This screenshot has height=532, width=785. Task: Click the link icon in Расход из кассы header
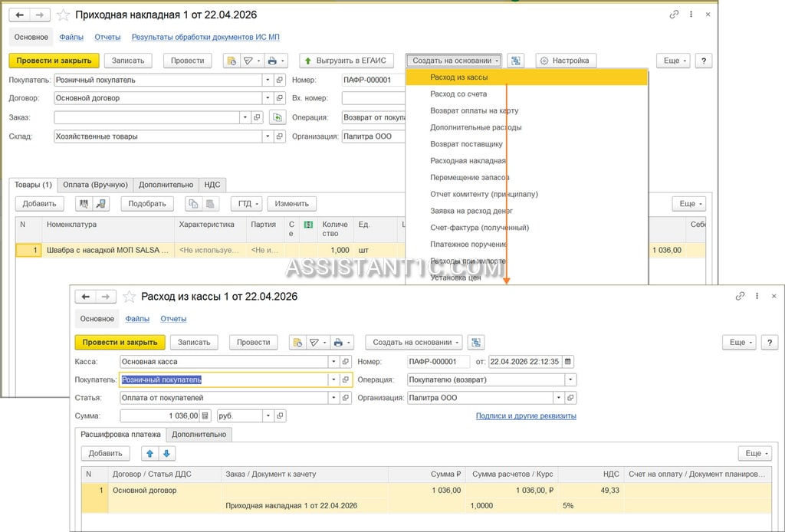coord(740,296)
